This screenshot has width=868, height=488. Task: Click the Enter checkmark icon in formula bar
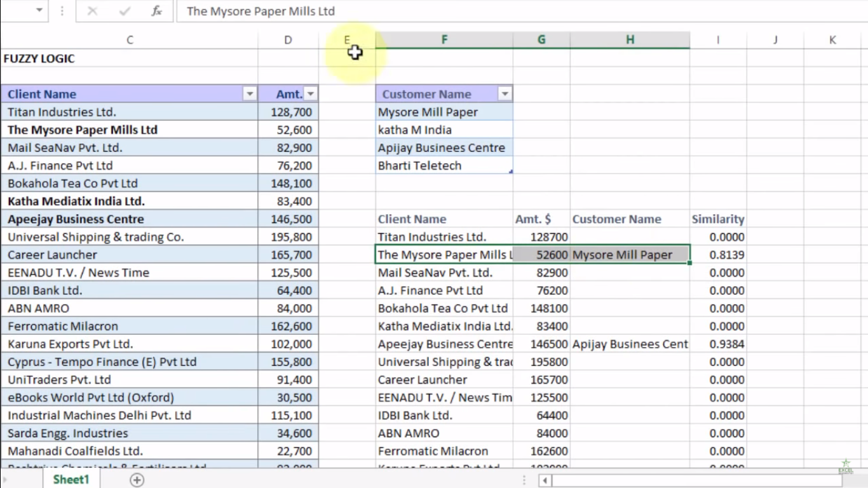[125, 11]
